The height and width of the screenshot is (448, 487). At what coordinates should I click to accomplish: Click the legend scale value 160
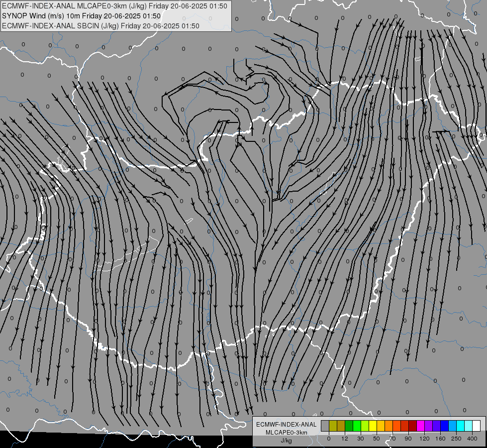[x=440, y=439]
